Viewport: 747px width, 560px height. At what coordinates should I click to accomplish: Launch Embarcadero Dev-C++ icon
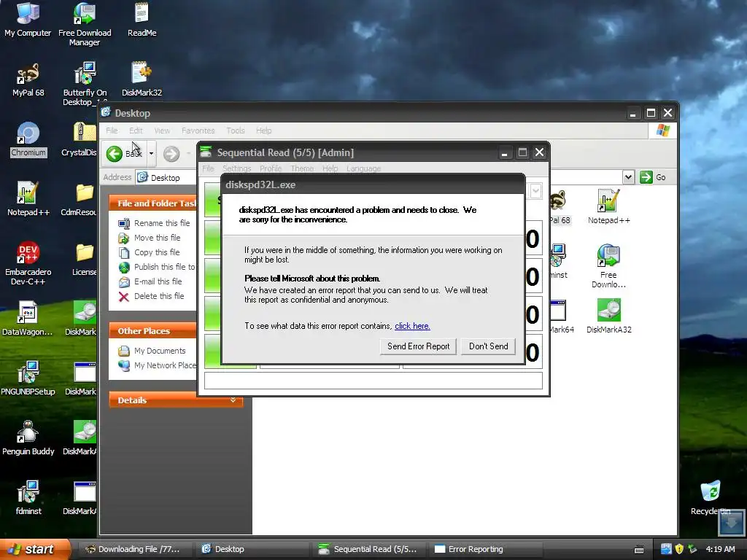28,262
